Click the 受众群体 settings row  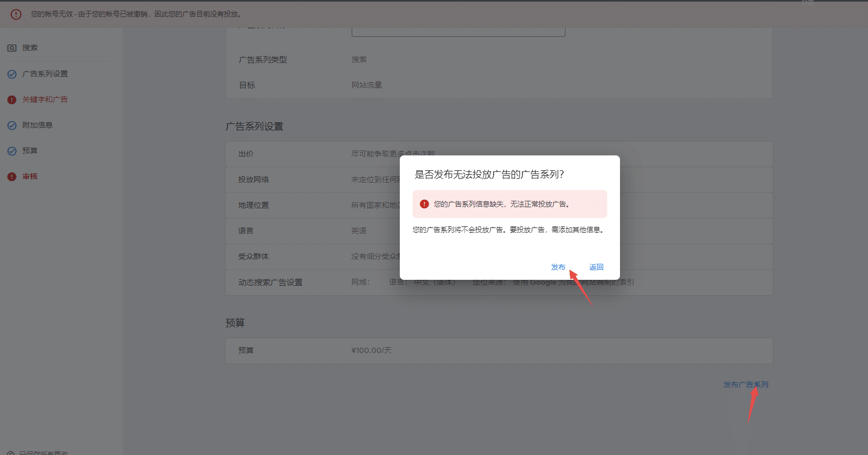point(499,256)
